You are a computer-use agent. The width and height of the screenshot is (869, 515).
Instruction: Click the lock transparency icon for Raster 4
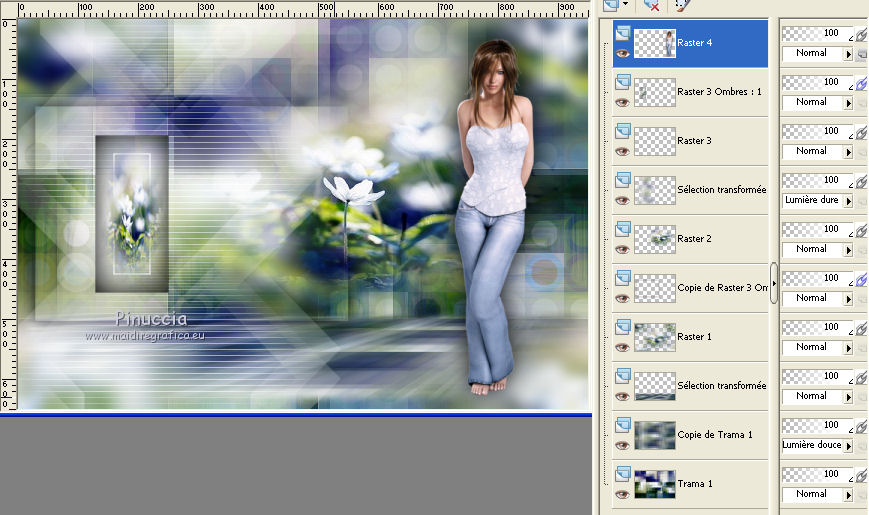(x=861, y=54)
